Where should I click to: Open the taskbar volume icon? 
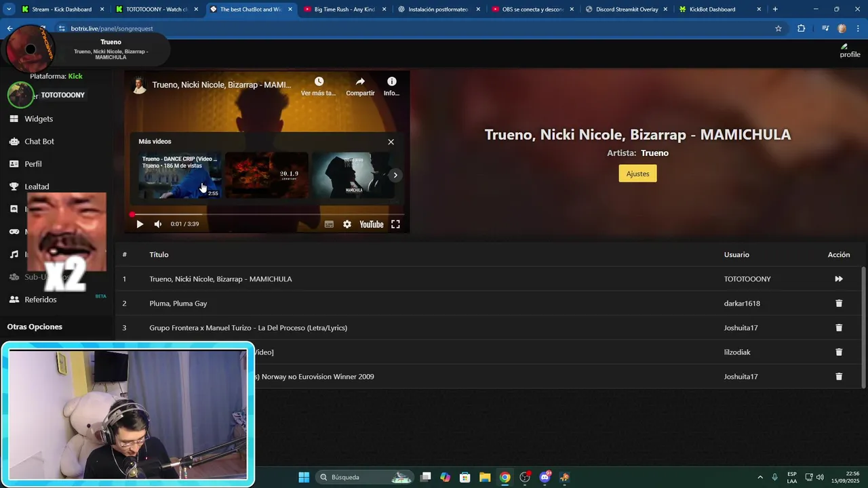820,477
